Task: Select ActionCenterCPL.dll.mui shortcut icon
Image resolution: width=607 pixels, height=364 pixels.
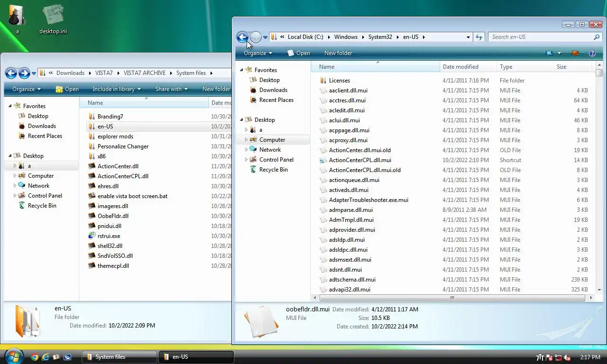Action: pos(323,160)
